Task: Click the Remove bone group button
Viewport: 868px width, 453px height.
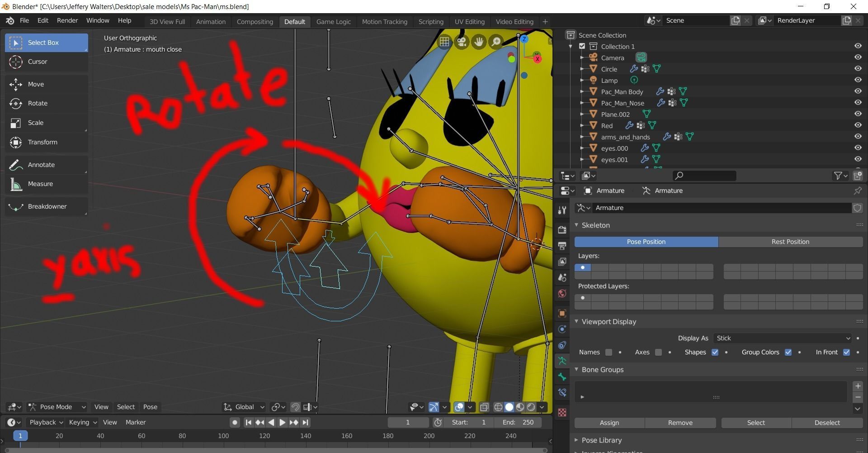Action: click(x=680, y=423)
